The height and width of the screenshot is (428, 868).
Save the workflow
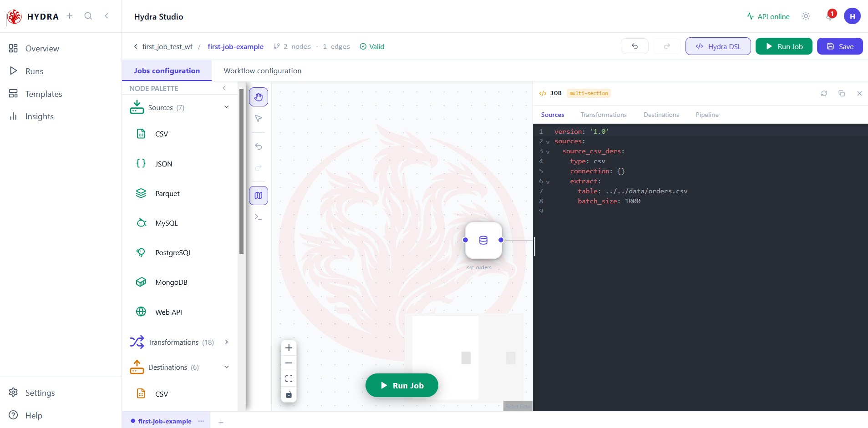pos(840,46)
